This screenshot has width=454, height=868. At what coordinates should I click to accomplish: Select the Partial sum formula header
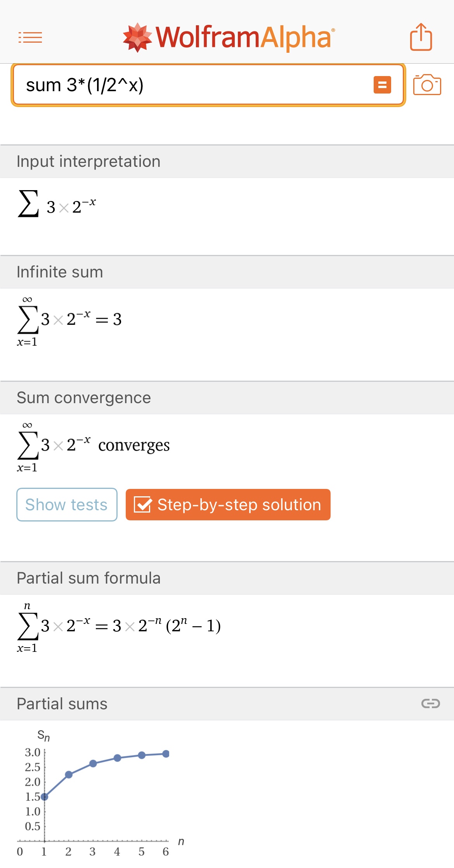pos(88,578)
